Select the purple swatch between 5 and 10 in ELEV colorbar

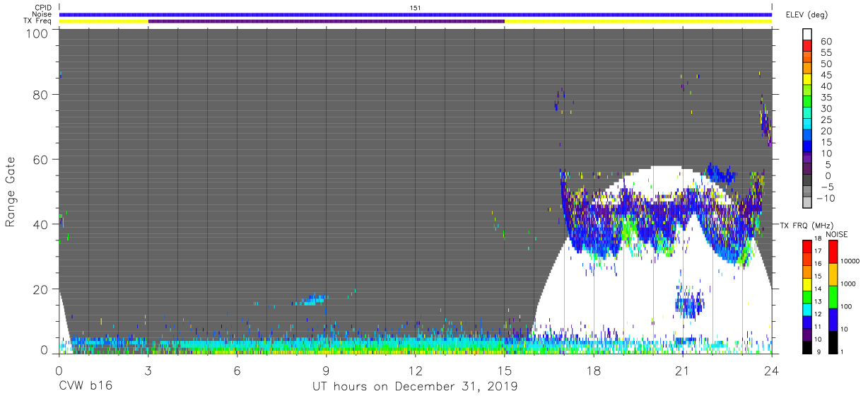[x=808, y=157]
